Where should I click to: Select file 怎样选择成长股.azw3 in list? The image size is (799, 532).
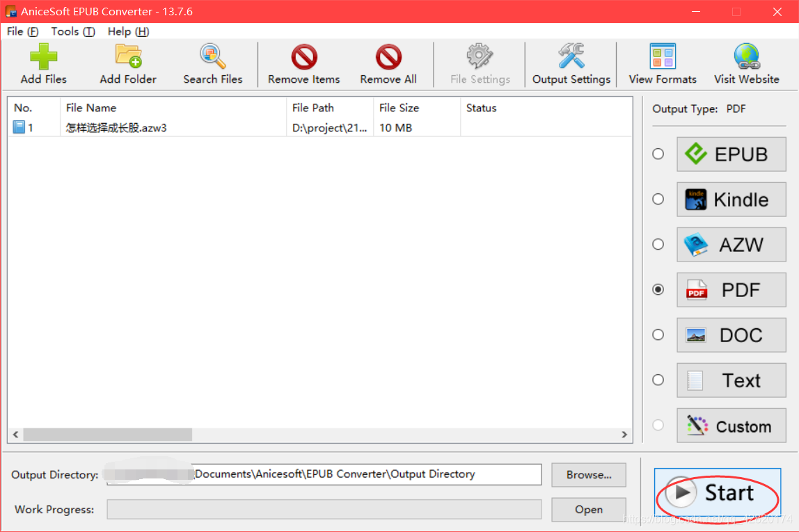coord(116,128)
